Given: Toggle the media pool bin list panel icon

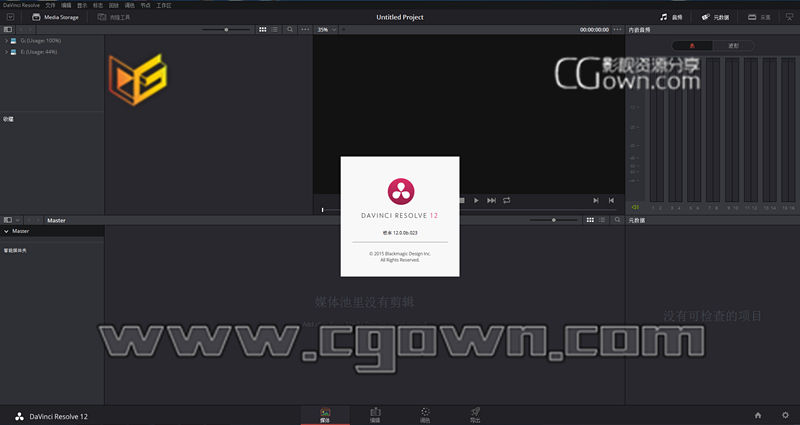Looking at the screenshot, I should pyautogui.click(x=8, y=220).
